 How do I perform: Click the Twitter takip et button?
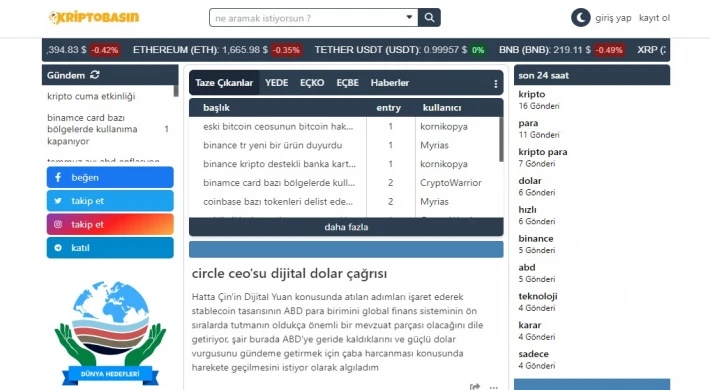click(x=110, y=201)
